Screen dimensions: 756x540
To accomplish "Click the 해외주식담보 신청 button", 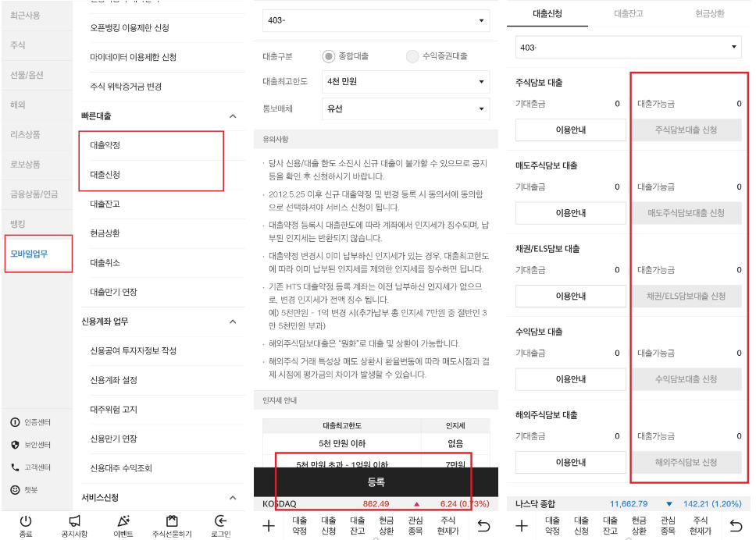I will coord(686,463).
